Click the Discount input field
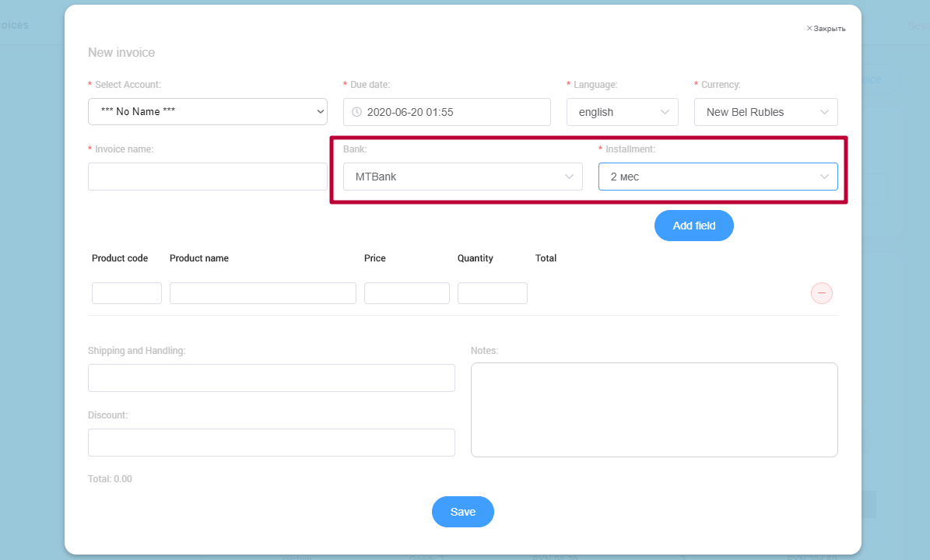Image resolution: width=930 pixels, height=560 pixels. point(271,443)
